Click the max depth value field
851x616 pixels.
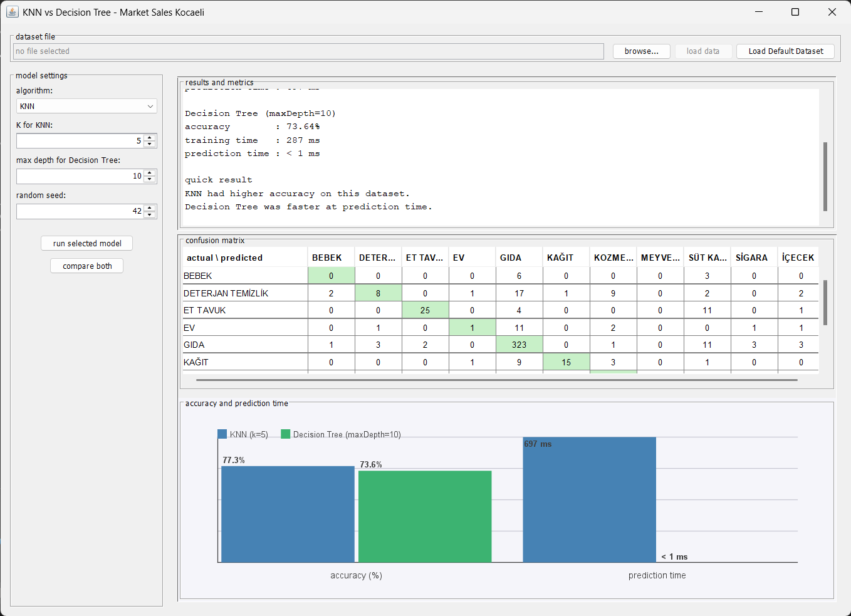(x=80, y=176)
